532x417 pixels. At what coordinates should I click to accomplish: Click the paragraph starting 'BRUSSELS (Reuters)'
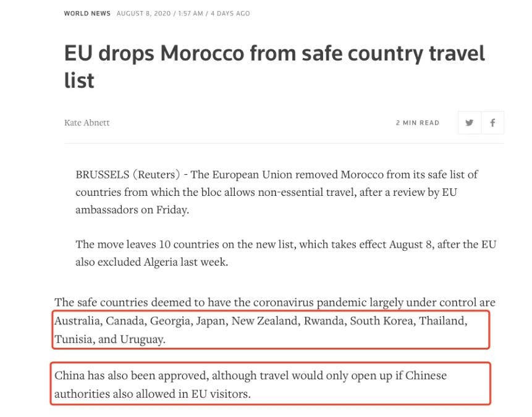[x=277, y=192]
